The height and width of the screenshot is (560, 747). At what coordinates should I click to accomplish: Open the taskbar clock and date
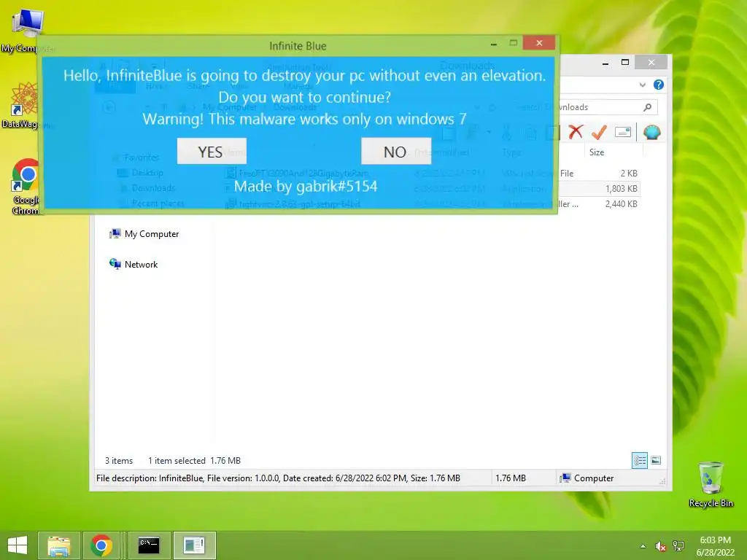(x=715, y=546)
